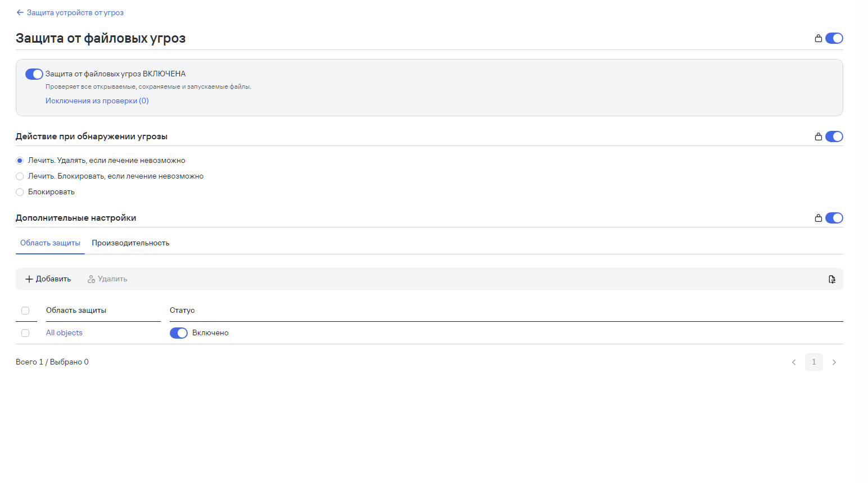
Task: Select Лечить. Блокировать, если лечение невозможно
Action: 20,176
